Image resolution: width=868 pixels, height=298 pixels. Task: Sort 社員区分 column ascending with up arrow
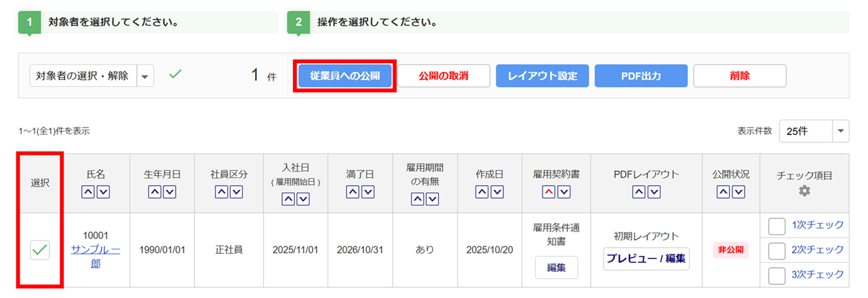(221, 193)
